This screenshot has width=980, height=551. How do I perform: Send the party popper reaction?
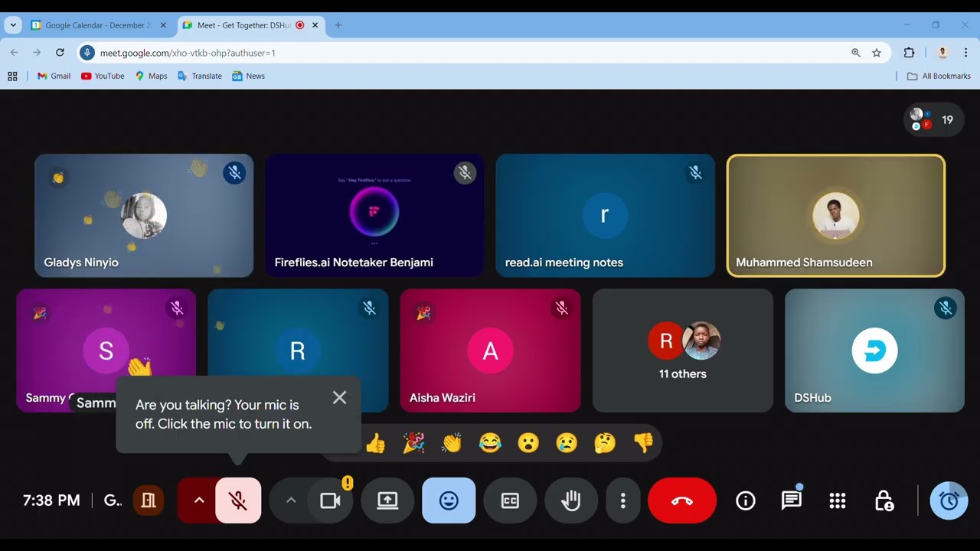[413, 442]
